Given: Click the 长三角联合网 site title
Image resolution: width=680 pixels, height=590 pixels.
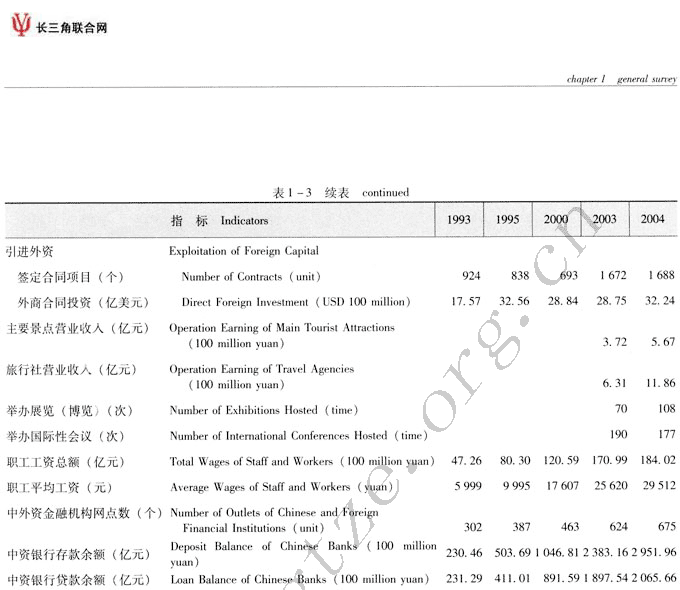Looking at the screenshot, I should [x=72, y=28].
